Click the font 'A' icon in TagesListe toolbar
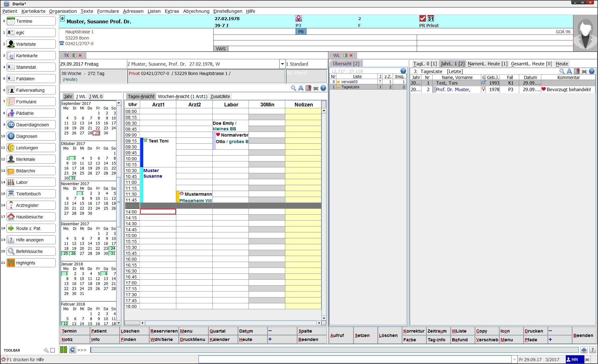 click(569, 71)
